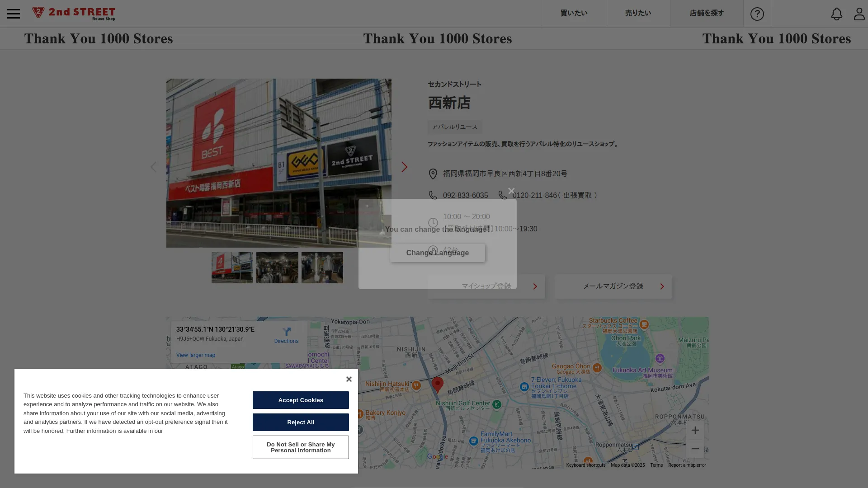
Task: Click the main storefront photo
Action: tap(279, 163)
